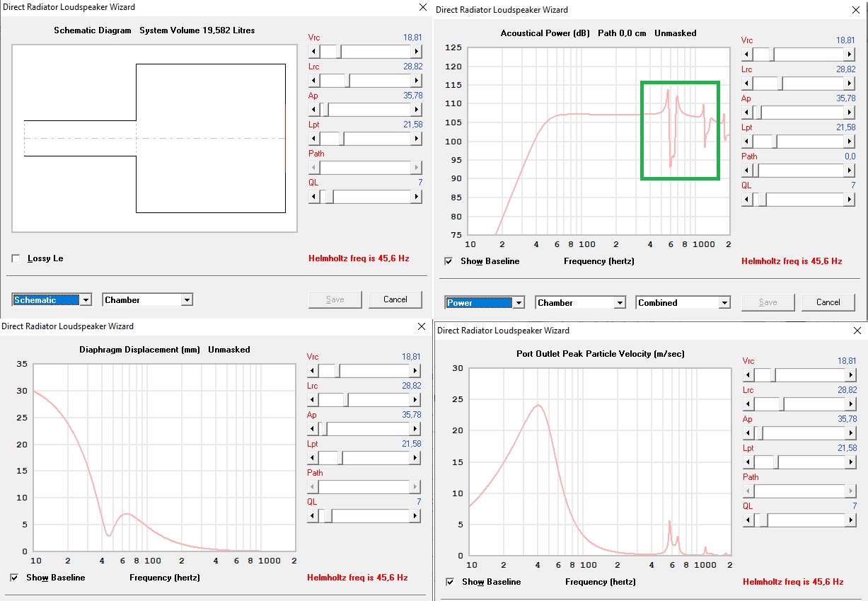The width and height of the screenshot is (868, 601).
Task: Click QL value 7 in Schematic Diagram window
Action: tap(419, 183)
